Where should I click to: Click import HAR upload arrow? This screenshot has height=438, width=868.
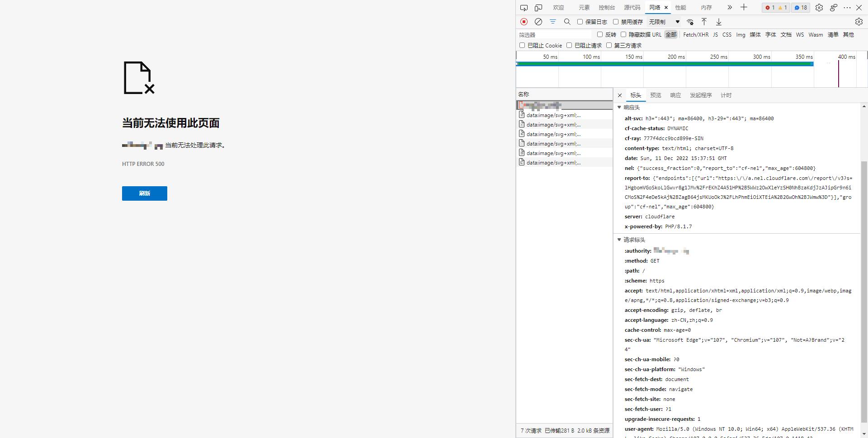tap(704, 22)
